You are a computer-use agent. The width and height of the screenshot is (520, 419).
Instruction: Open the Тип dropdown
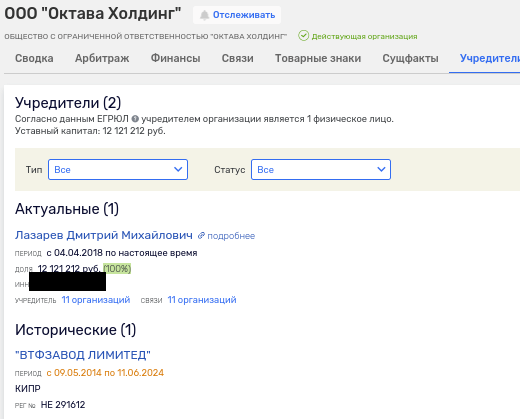click(118, 169)
